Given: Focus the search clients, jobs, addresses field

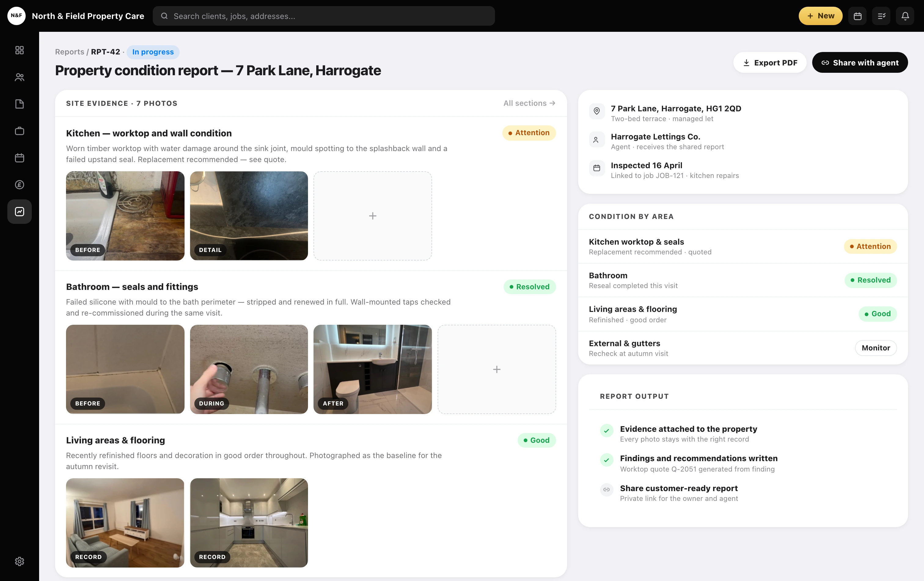Looking at the screenshot, I should click(x=324, y=16).
